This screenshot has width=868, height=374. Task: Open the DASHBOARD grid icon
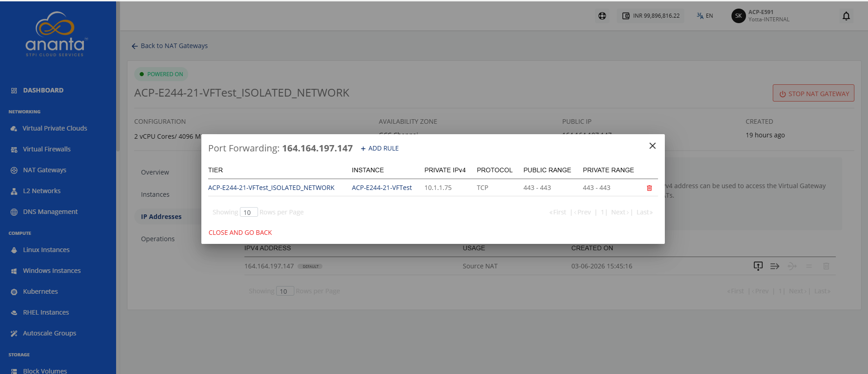14,91
